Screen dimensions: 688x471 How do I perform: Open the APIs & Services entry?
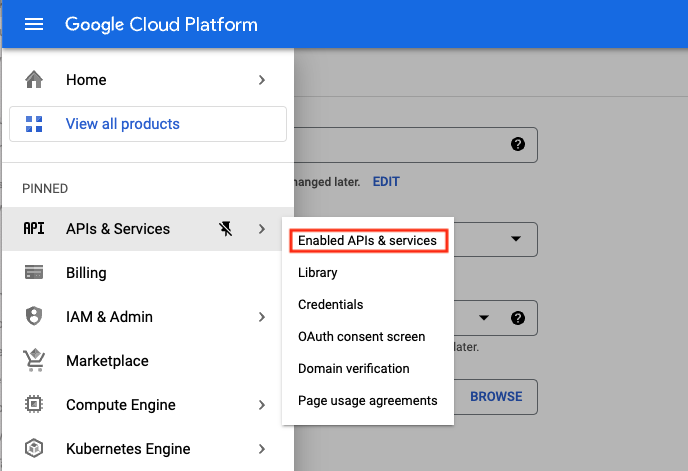[148, 229]
